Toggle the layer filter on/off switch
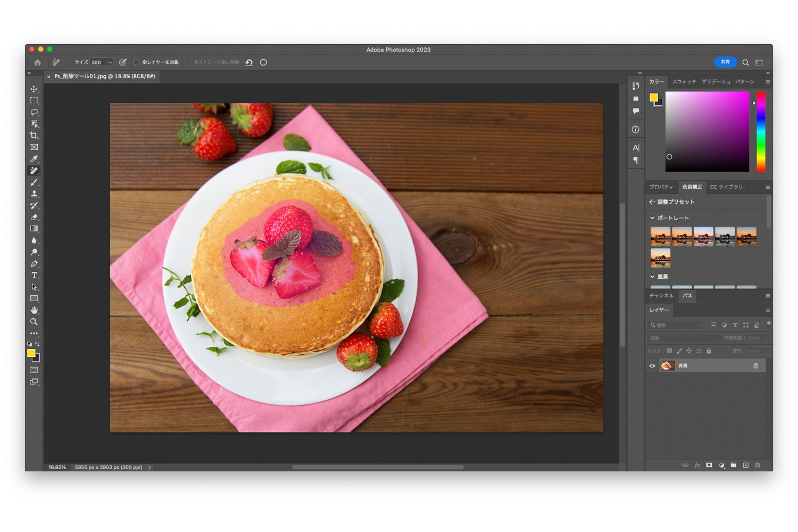This screenshot has height=532, width=798. 768,323
